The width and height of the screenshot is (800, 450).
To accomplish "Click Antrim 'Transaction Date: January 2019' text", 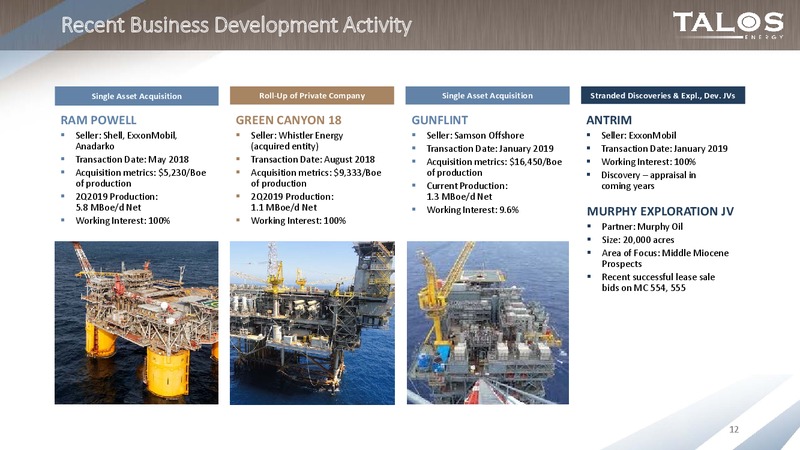I will (664, 148).
